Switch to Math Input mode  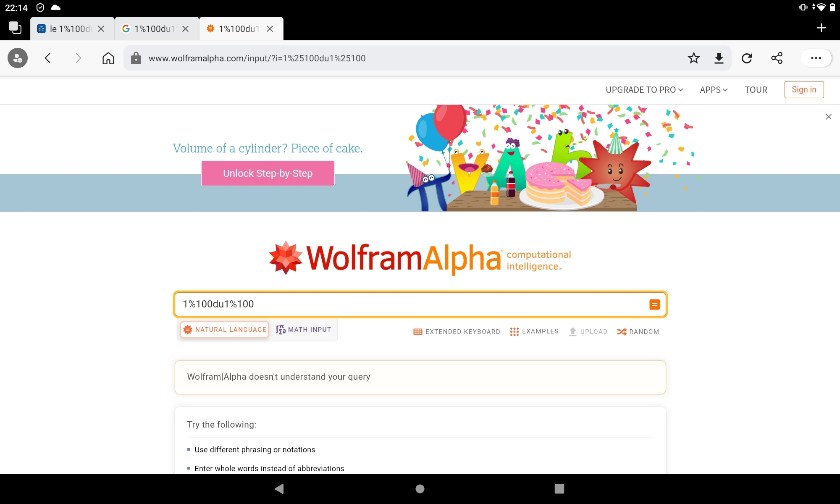tap(303, 330)
